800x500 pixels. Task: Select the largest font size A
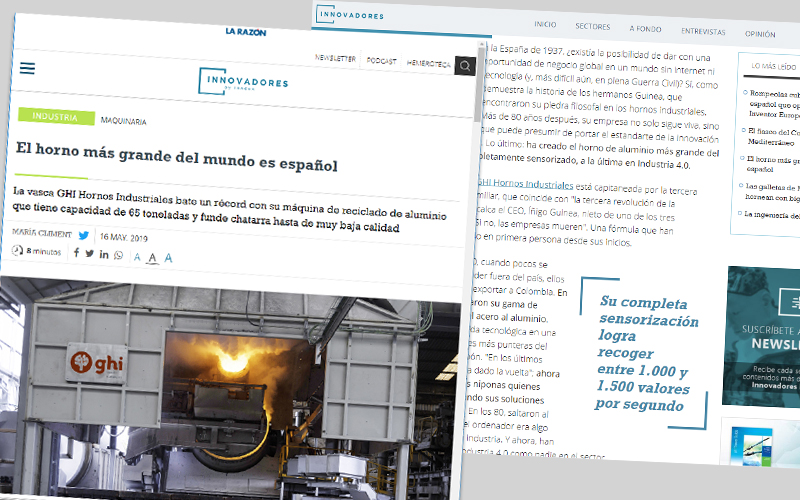pos(168,258)
